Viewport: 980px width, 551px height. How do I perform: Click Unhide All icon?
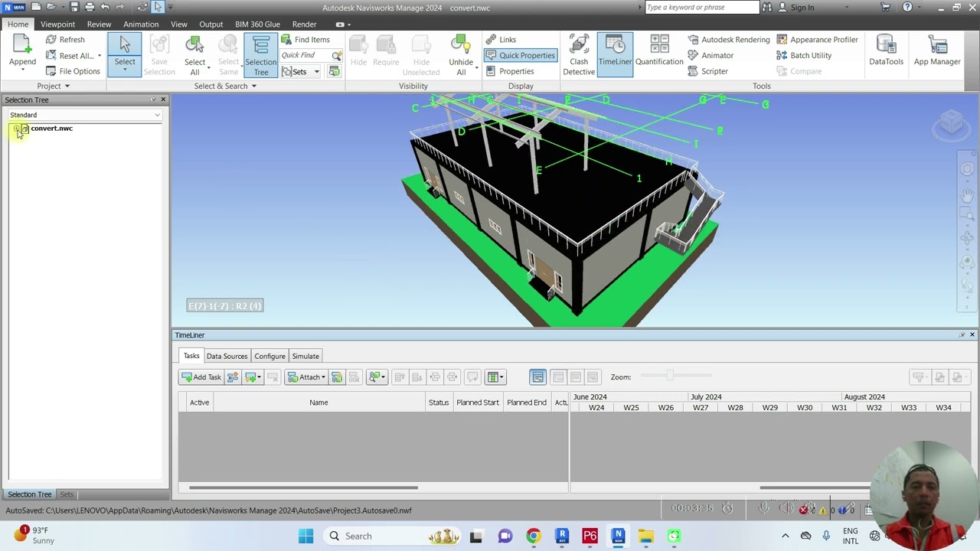[461, 45]
